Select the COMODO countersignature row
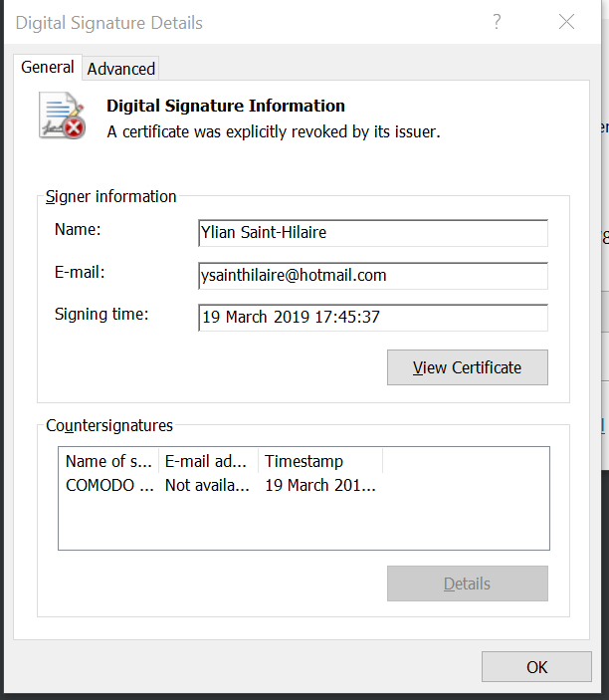This screenshot has width=609, height=700. (221, 485)
